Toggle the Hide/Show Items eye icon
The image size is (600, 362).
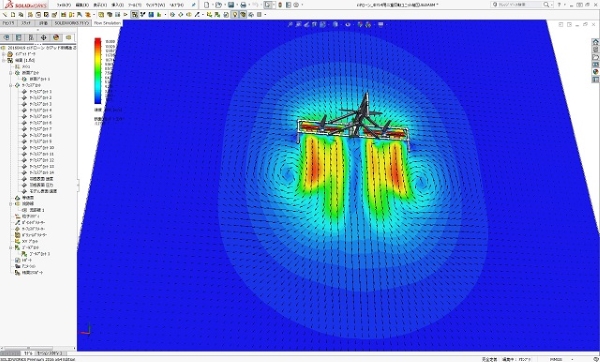pyautogui.click(x=348, y=24)
